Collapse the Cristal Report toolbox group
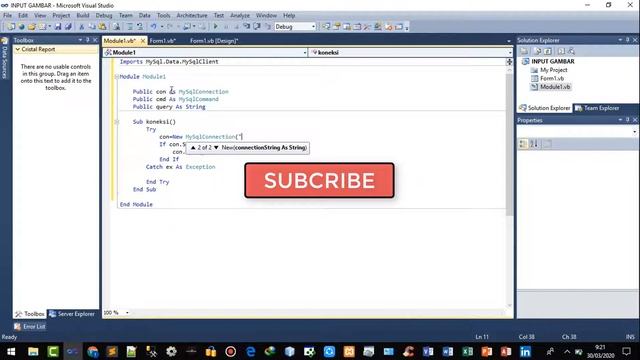 pyautogui.click(x=18, y=49)
